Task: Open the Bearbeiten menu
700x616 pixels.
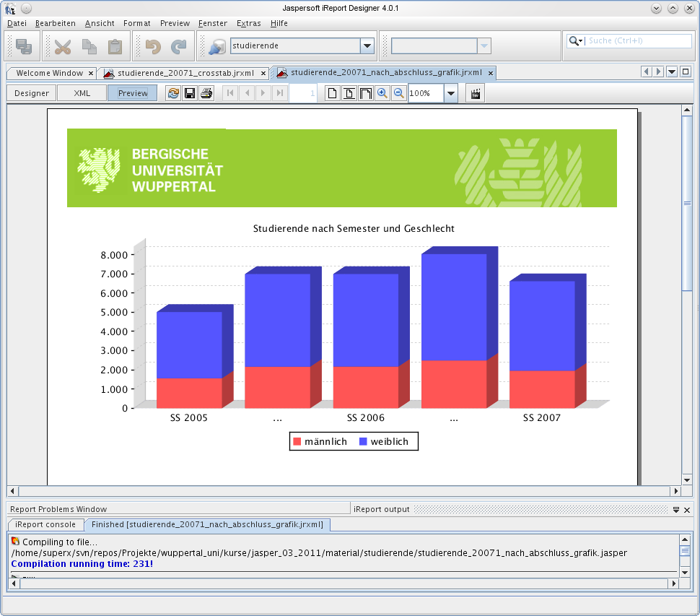Action: point(56,23)
